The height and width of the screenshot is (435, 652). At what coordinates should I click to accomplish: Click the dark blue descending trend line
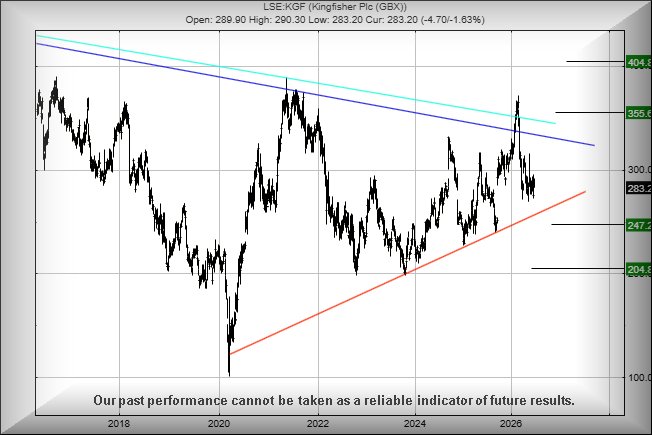tap(316, 94)
